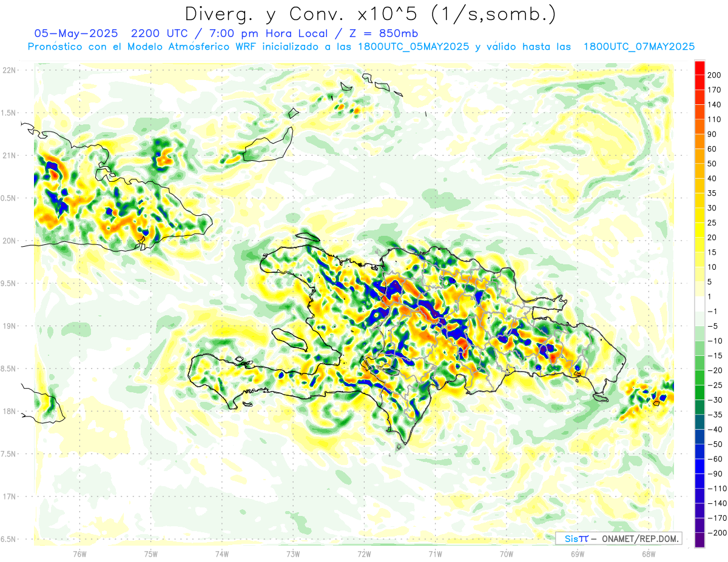Click the colorbar label -90
728x562 pixels.
tap(714, 474)
